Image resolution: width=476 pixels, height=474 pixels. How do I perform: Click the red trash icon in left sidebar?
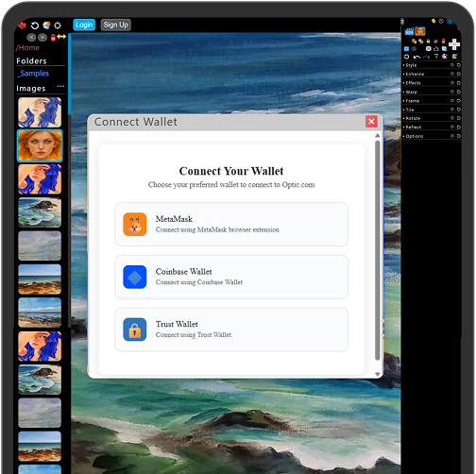pos(53,38)
